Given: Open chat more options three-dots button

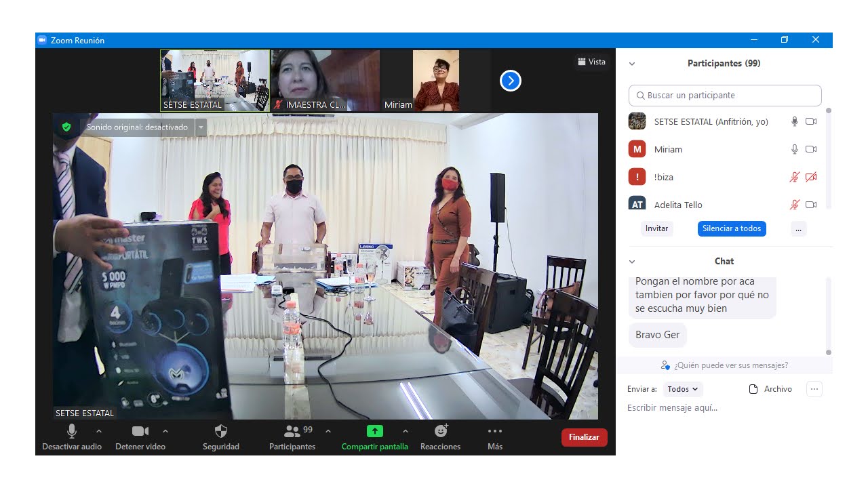Looking at the screenshot, I should click(x=814, y=389).
